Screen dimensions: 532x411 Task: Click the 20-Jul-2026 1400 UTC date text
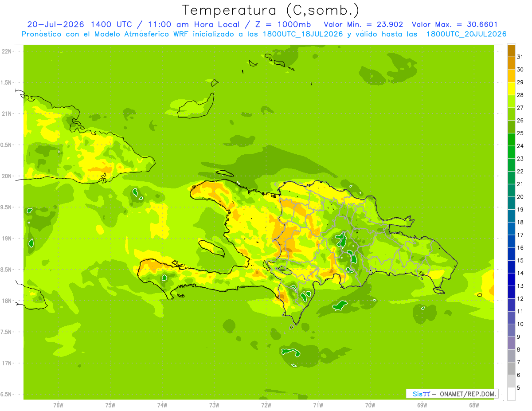(x=79, y=24)
